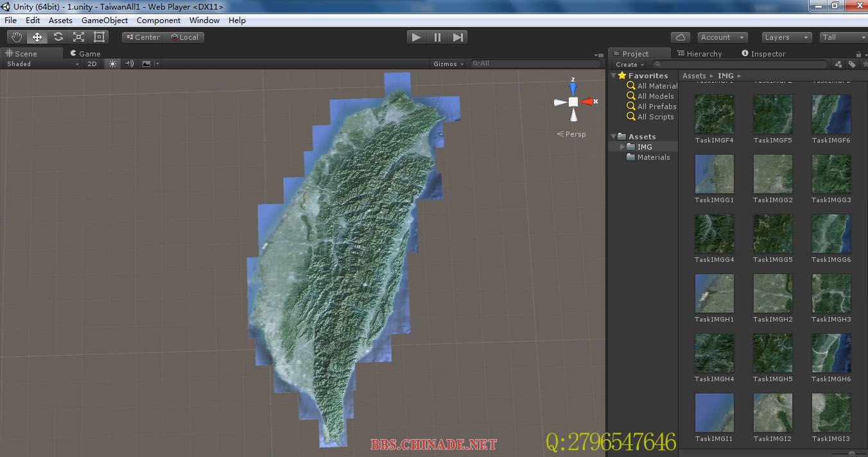
Task: Open the Create asset dropdown
Action: (630, 64)
